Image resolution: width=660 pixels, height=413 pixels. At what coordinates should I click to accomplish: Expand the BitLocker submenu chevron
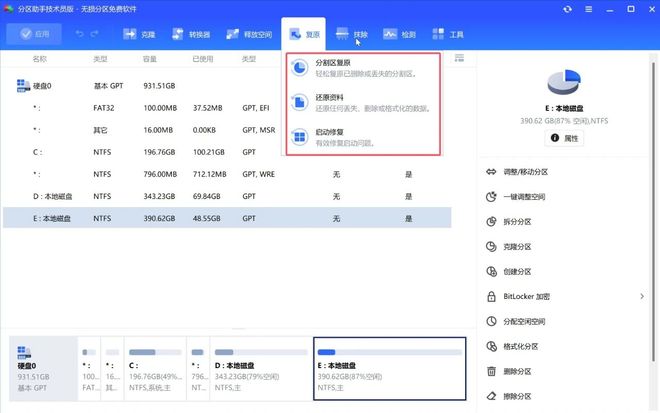coord(642,296)
